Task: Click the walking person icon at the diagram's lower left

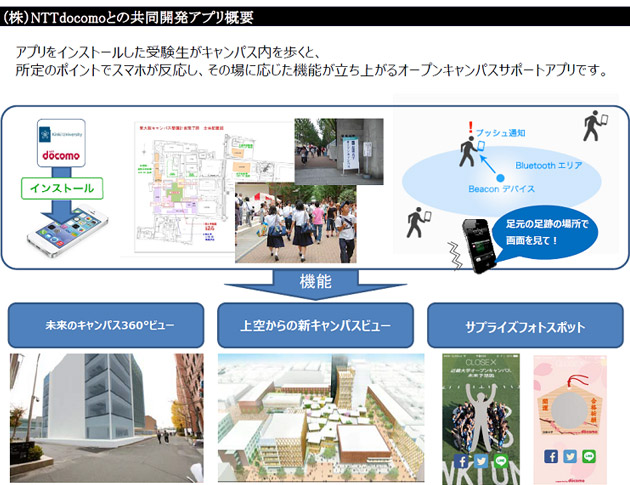Action: coord(419,222)
